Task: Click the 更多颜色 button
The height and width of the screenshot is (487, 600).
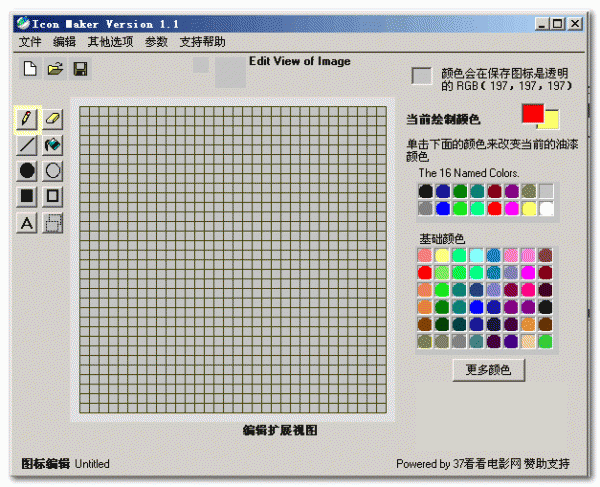Action: 489,370
